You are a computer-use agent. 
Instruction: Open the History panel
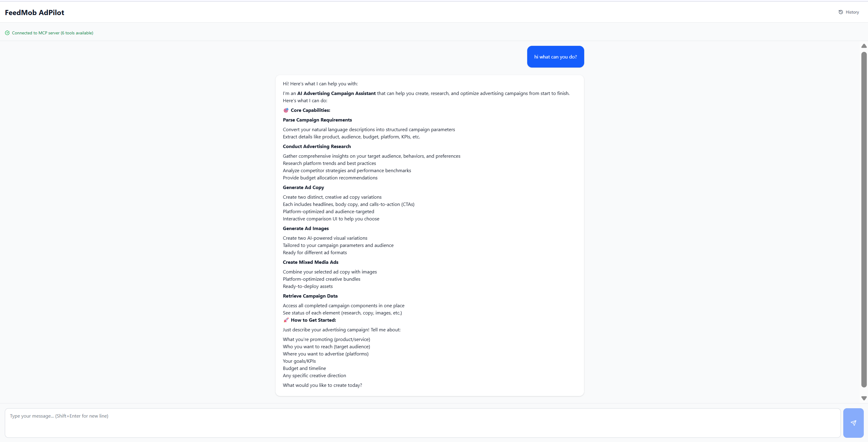point(849,12)
